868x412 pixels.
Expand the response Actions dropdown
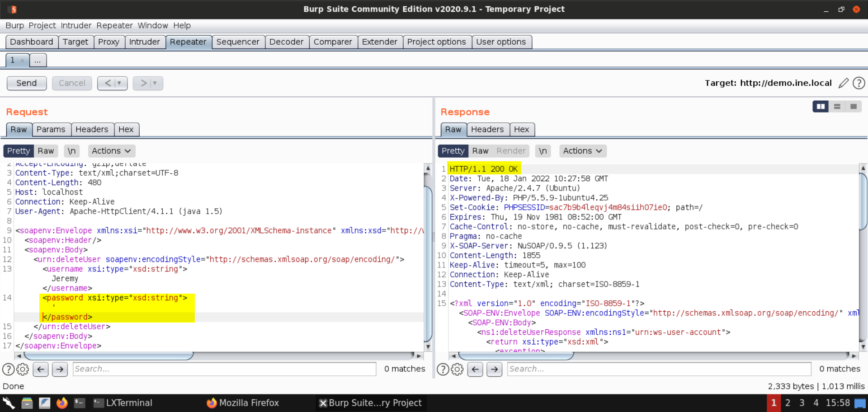[582, 151]
